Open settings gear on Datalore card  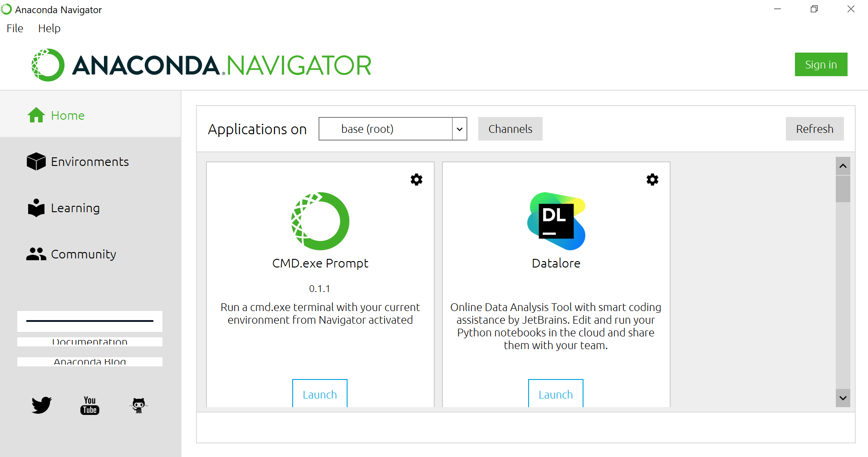(652, 180)
